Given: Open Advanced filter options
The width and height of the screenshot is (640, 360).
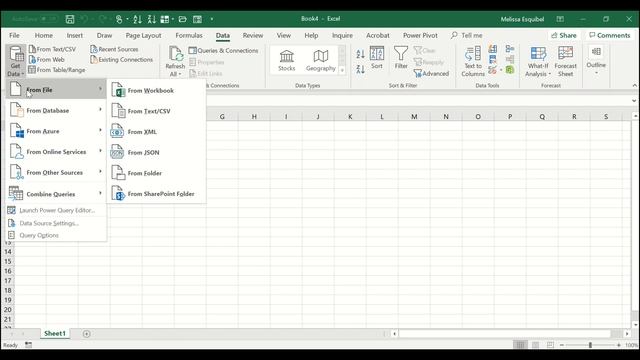Looking at the screenshot, I should 431,74.
